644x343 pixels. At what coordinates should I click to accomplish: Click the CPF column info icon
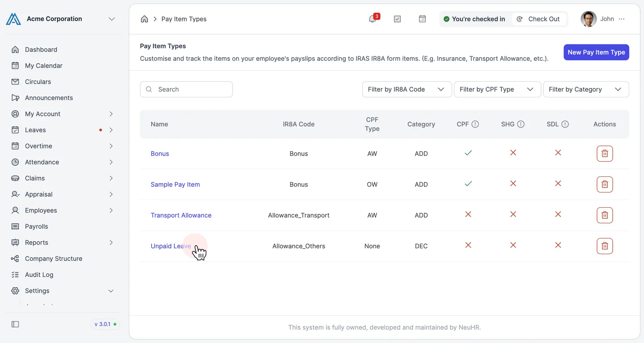click(x=475, y=124)
